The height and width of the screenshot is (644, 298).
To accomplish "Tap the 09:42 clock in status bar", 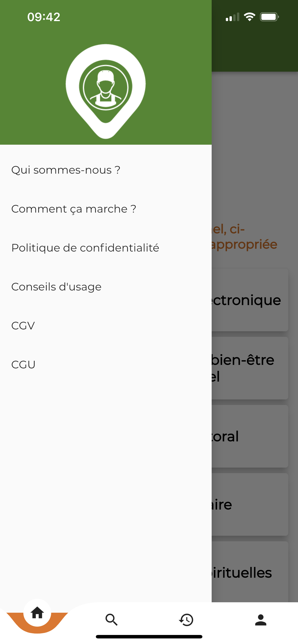I will tap(44, 17).
